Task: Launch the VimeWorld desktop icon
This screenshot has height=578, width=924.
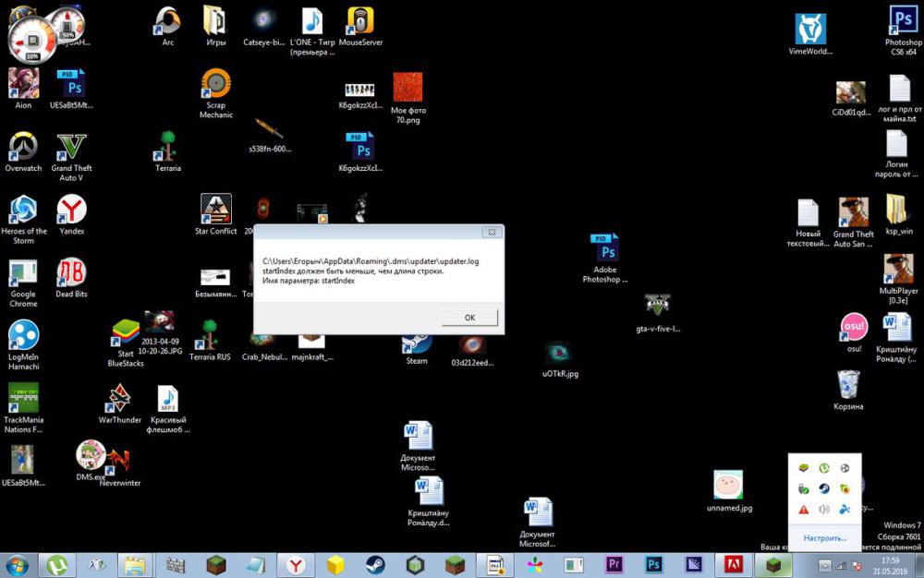Action: coord(811,34)
